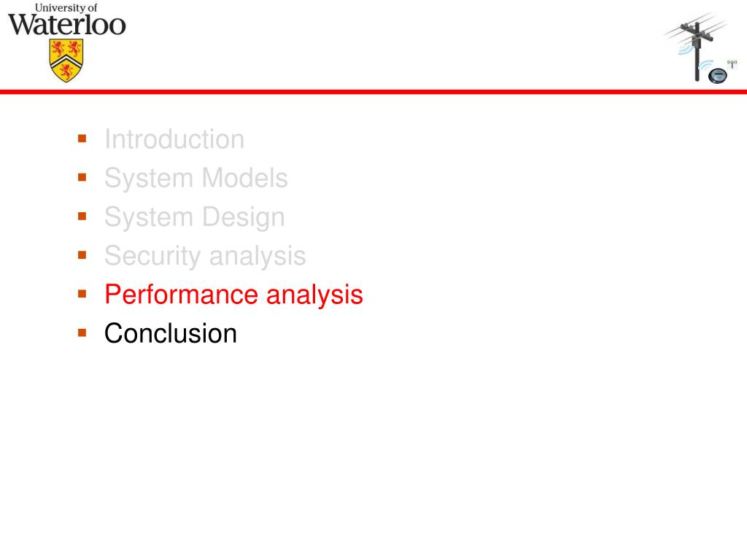
Task: Click the orange bullet beside Security analysis
Action: (x=82, y=254)
